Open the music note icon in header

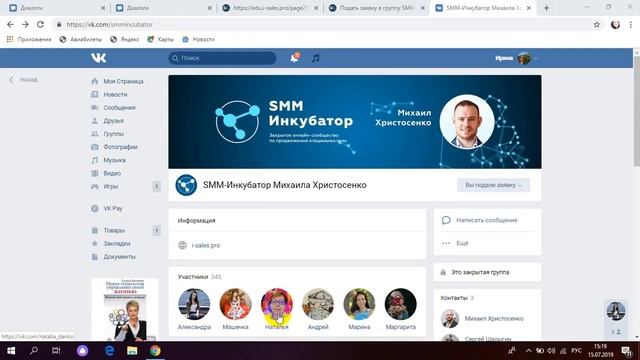tap(316, 58)
